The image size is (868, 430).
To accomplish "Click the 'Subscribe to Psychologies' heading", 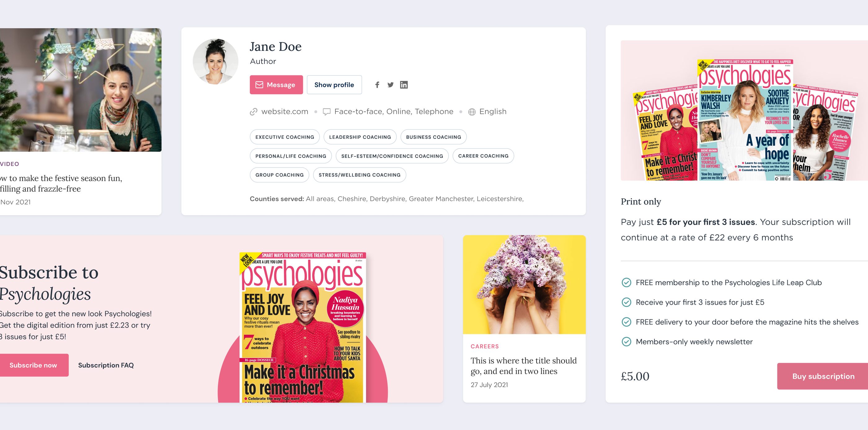I will (x=49, y=283).
